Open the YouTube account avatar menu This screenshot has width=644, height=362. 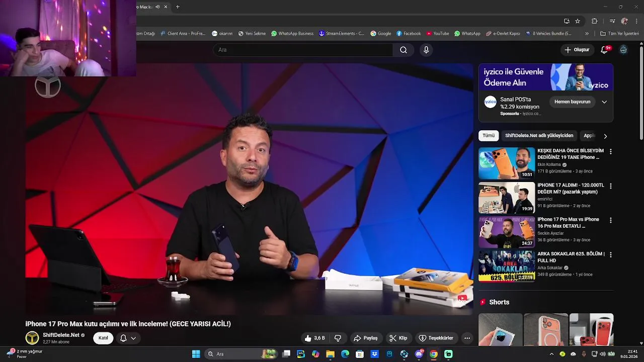coord(623,50)
